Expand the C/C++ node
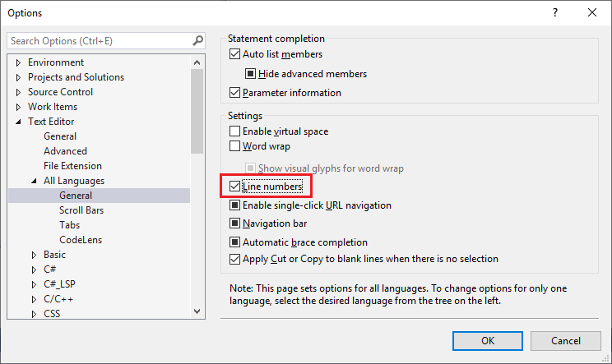 pyautogui.click(x=34, y=299)
